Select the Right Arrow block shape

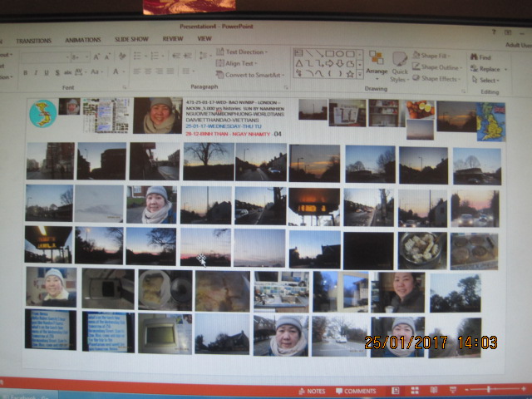pyautogui.click(x=329, y=63)
